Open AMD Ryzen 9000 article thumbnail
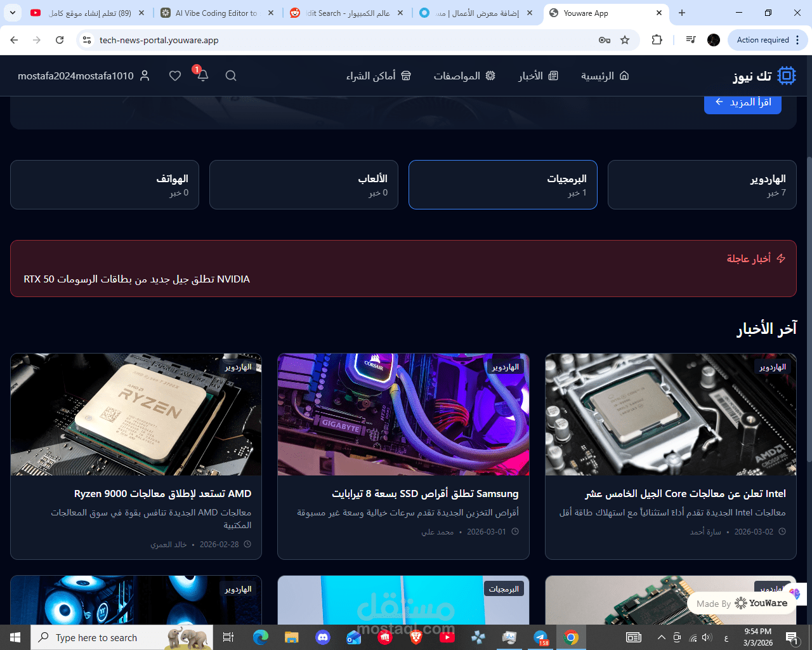The width and height of the screenshot is (812, 650). pyautogui.click(x=136, y=415)
